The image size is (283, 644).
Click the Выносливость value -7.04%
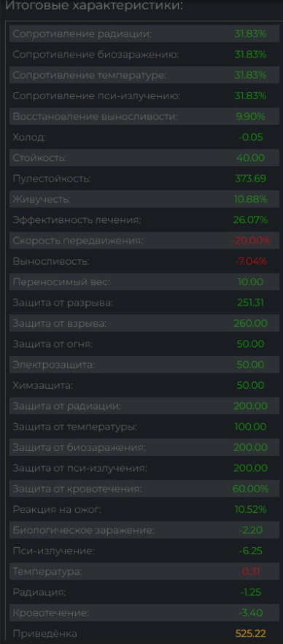(x=251, y=261)
